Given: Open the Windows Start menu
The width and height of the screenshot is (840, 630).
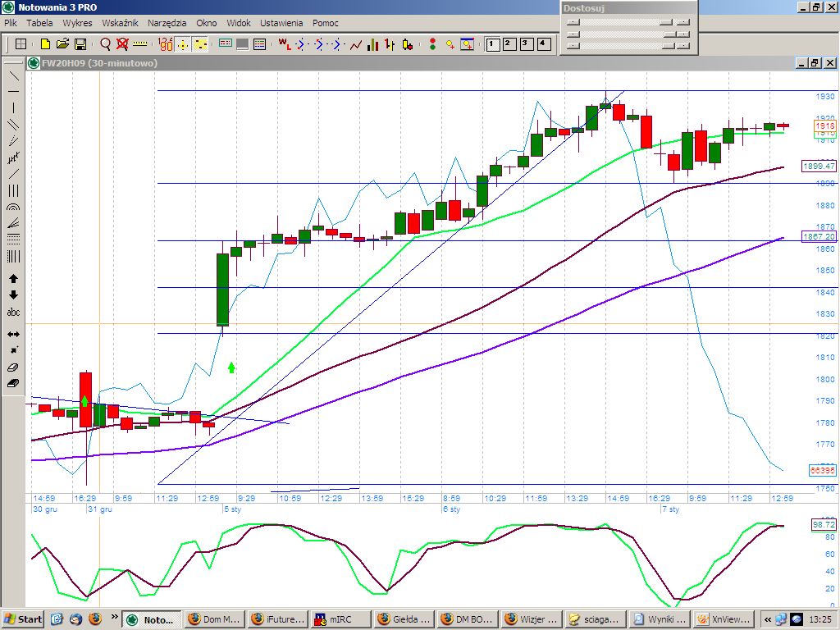Looking at the screenshot, I should 22,619.
